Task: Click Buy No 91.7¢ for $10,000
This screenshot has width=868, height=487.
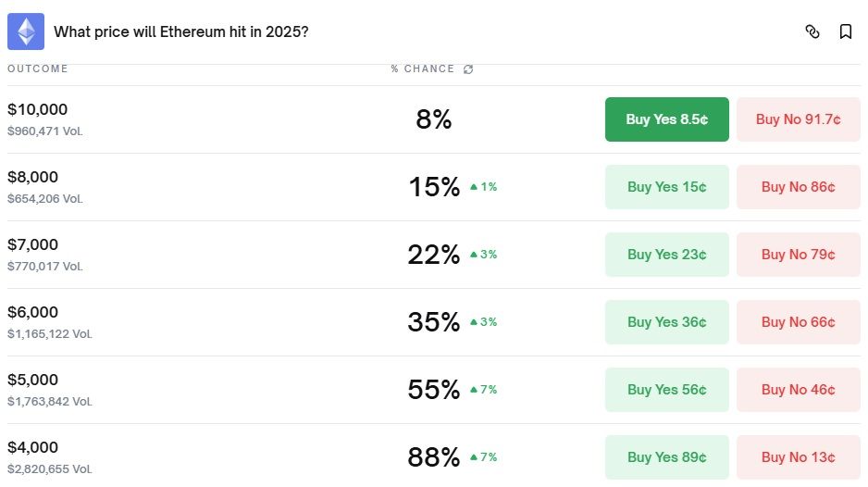Action: click(798, 119)
